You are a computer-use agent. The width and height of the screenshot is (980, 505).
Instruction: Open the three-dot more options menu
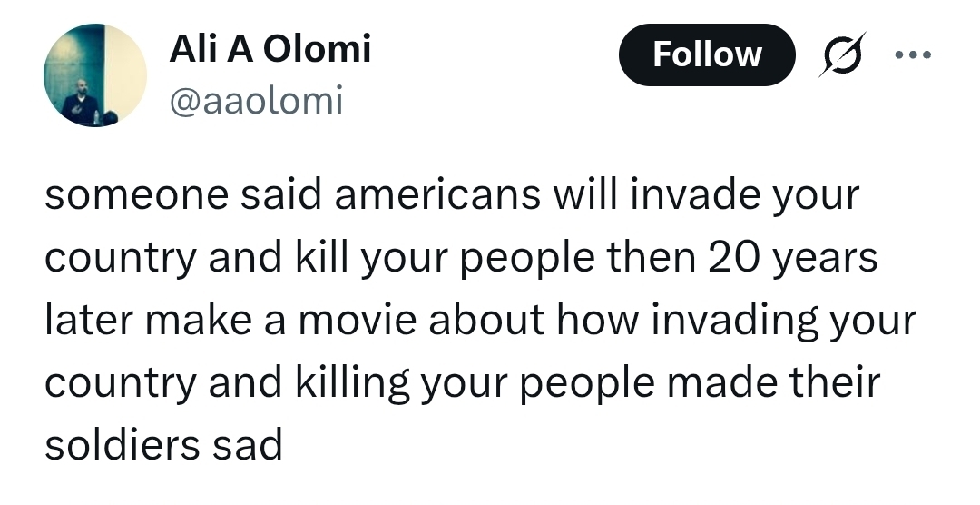(x=912, y=54)
